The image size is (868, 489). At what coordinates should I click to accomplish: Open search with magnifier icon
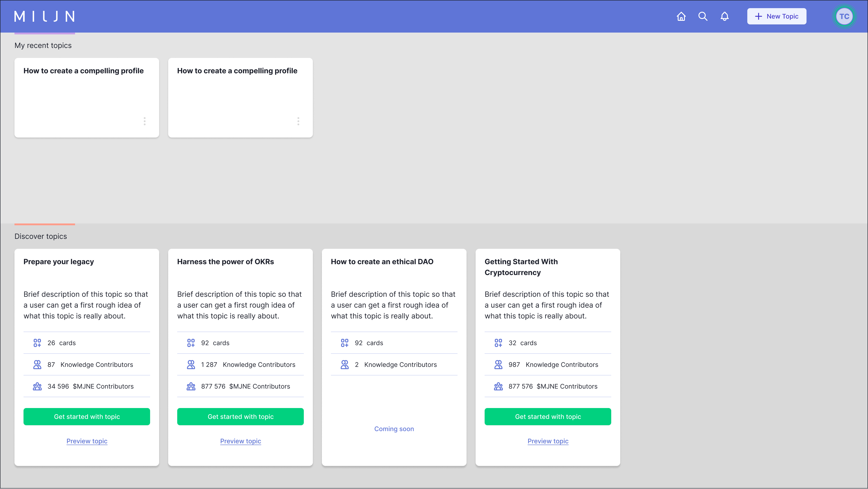click(703, 16)
